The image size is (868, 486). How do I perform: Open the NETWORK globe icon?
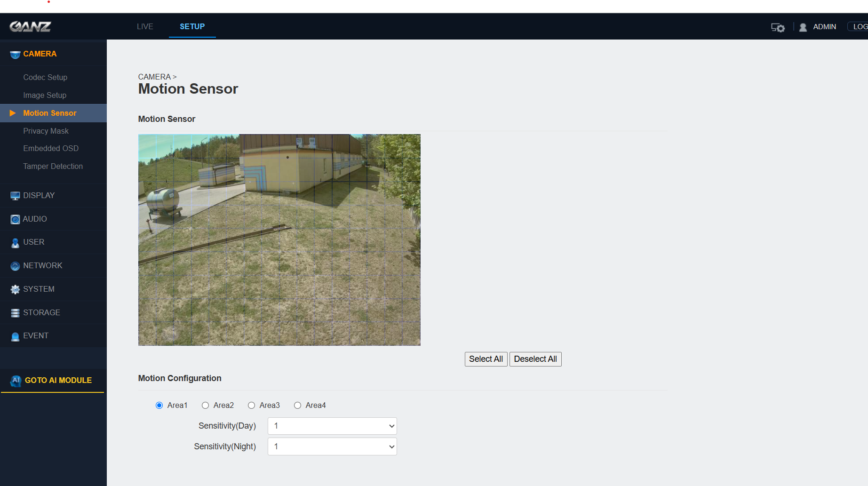pos(15,265)
